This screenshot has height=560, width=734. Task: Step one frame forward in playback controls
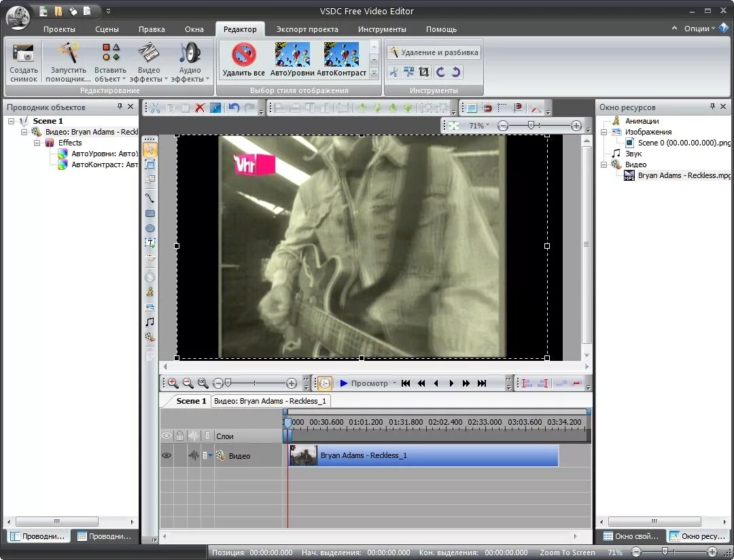[451, 383]
